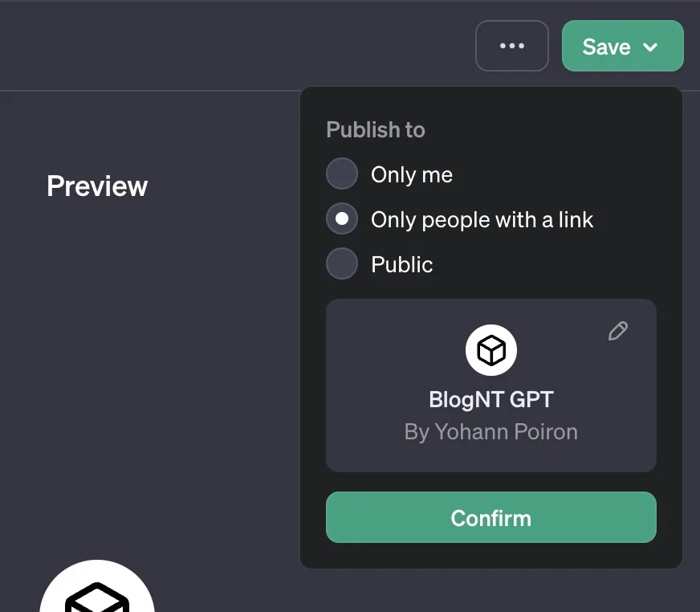
Task: Click the "Public" option label text
Action: tap(401, 265)
